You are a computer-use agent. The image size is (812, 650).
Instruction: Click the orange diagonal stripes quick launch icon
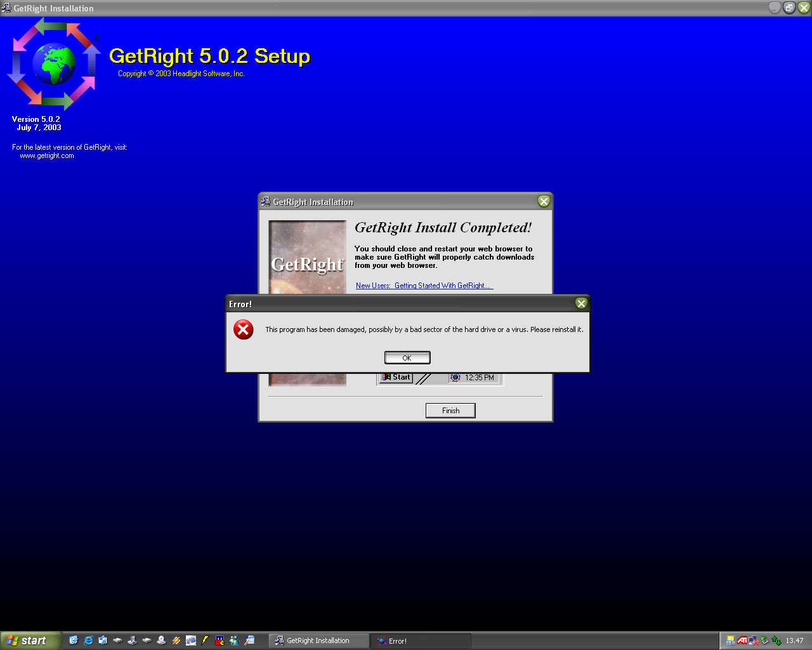coord(176,640)
